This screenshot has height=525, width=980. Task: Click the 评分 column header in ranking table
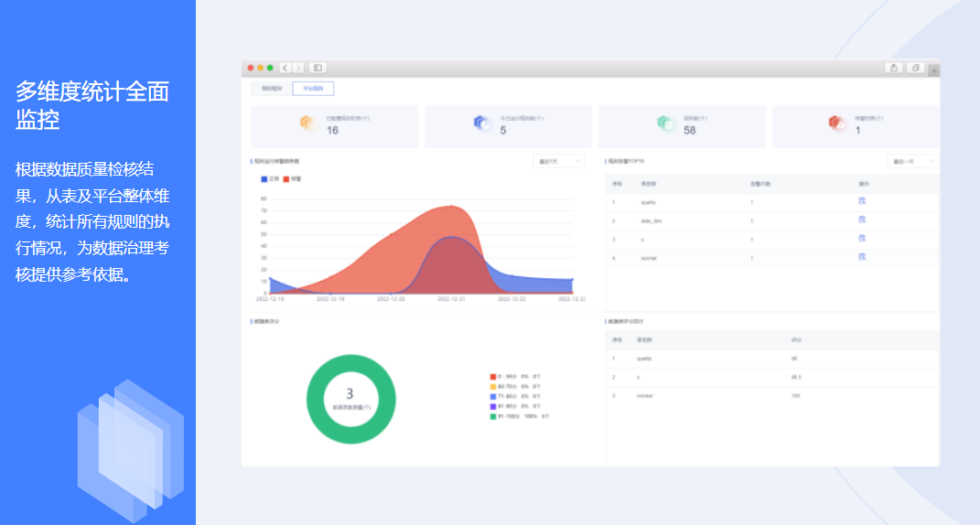click(x=796, y=340)
